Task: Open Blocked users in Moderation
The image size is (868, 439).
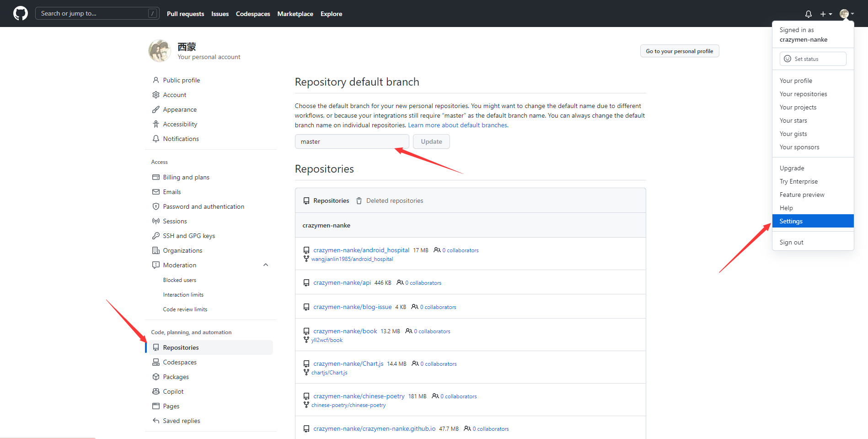Action: click(x=180, y=280)
